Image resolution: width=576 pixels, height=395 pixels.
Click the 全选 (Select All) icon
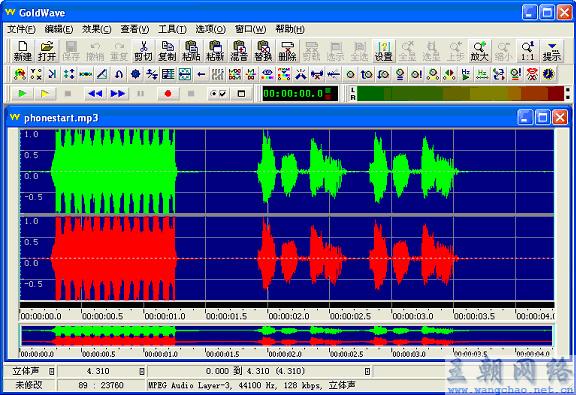[359, 51]
